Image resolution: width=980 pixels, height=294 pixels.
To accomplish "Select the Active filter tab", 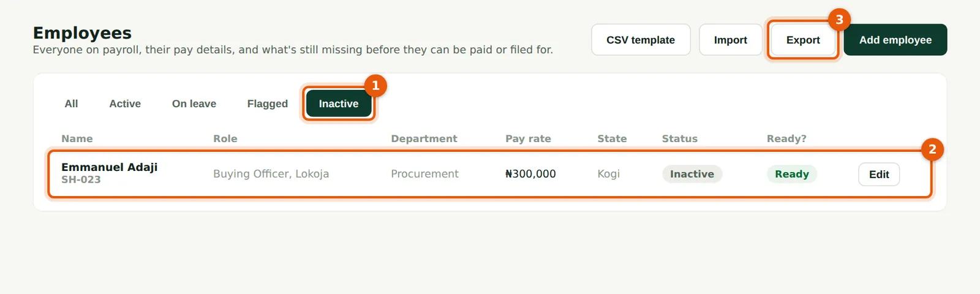I will click(125, 104).
